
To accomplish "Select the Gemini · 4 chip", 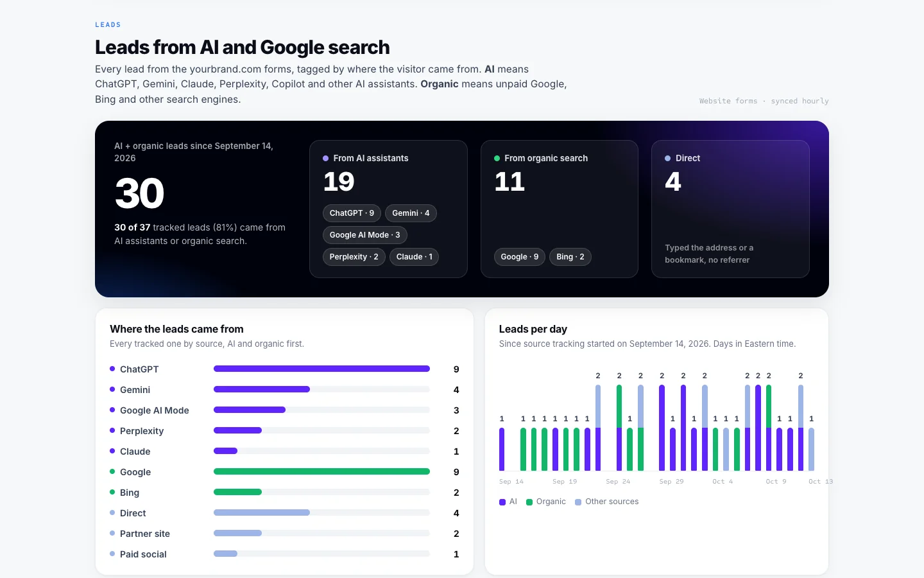I will click(411, 213).
